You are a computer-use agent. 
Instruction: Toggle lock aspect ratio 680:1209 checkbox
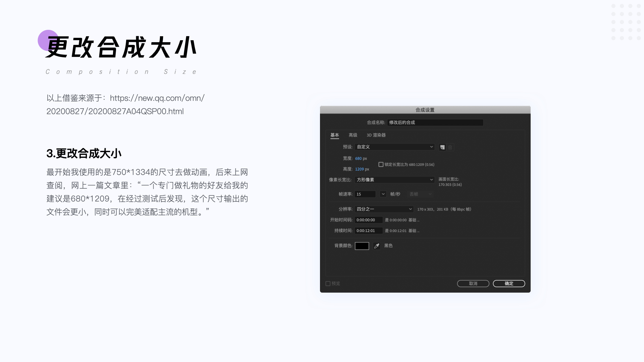381,165
